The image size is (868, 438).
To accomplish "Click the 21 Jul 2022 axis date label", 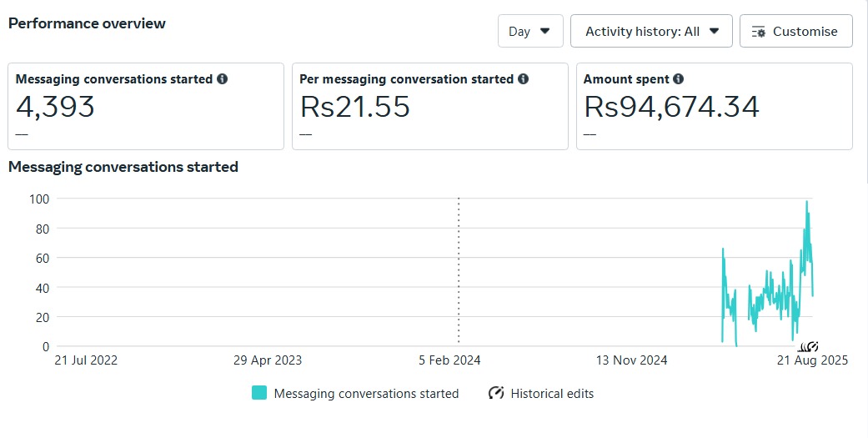I will point(86,360).
